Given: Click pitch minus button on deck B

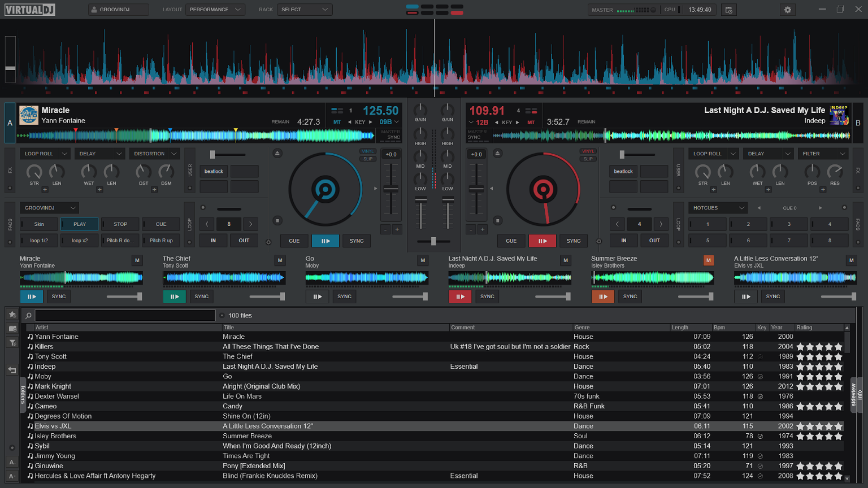Looking at the screenshot, I should click(471, 229).
